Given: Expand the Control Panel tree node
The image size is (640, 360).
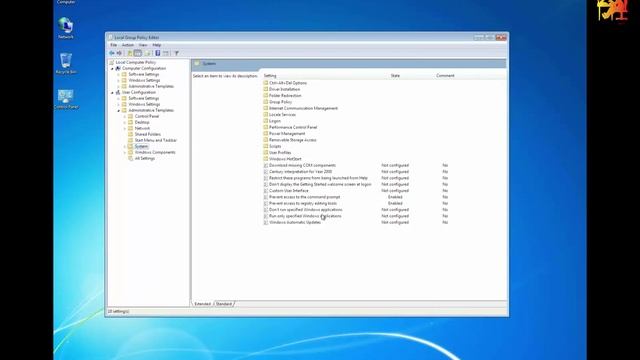Looking at the screenshot, I should [x=125, y=116].
